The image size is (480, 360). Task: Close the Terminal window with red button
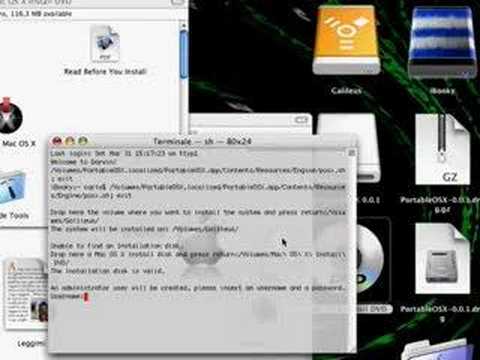click(57, 141)
